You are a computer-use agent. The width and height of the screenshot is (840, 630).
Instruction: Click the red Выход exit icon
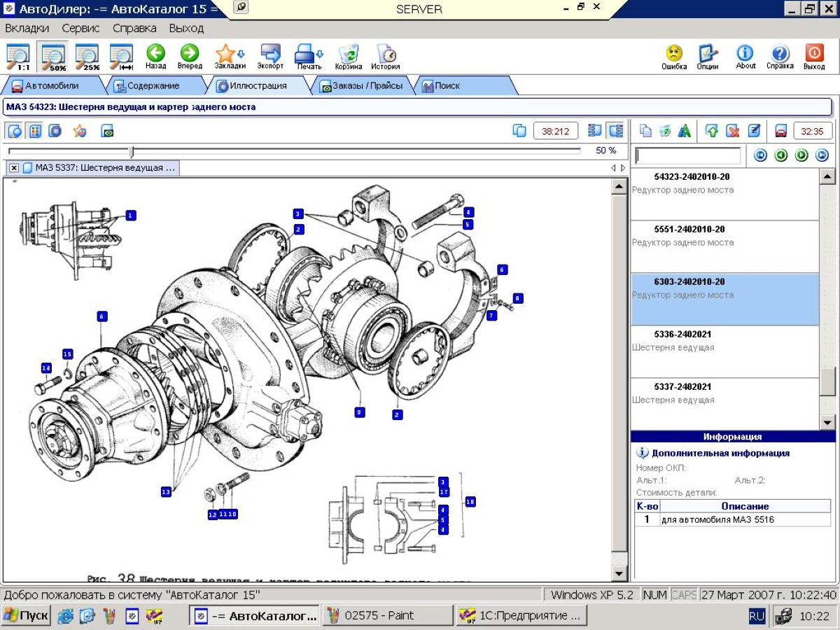(x=814, y=57)
